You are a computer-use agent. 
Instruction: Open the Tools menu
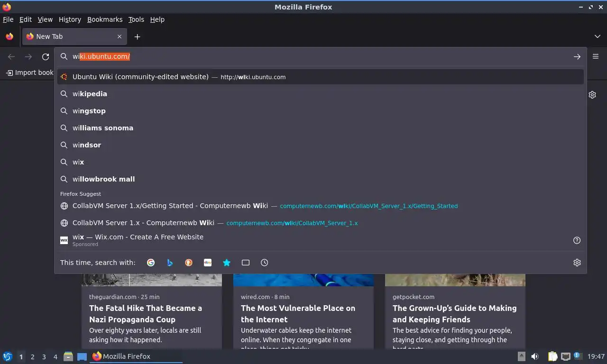(x=136, y=19)
